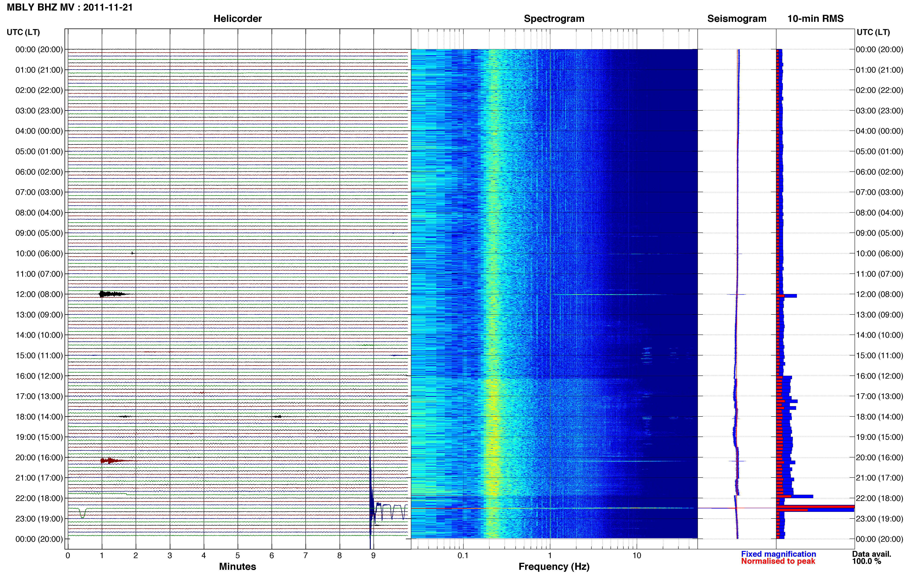924x578 pixels.
Task: Click the tiny event mark on the 10:00 trace
Action: pos(132,253)
